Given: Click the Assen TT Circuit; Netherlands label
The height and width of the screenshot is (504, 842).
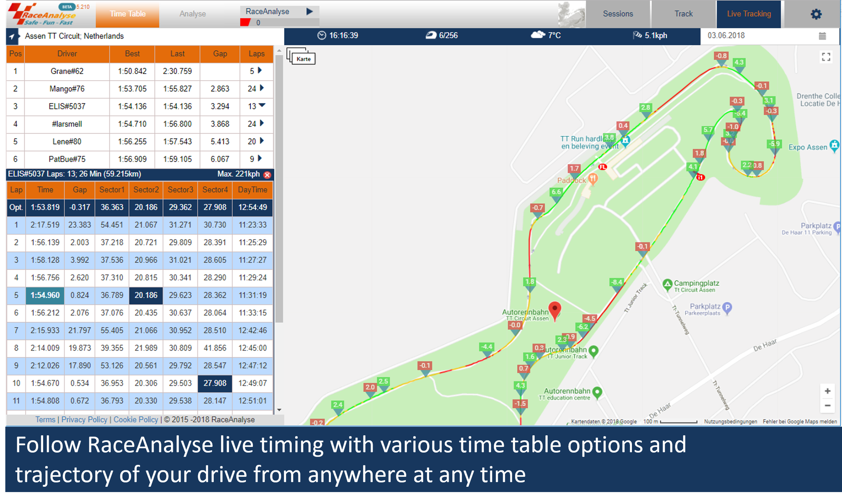Looking at the screenshot, I should [x=74, y=36].
